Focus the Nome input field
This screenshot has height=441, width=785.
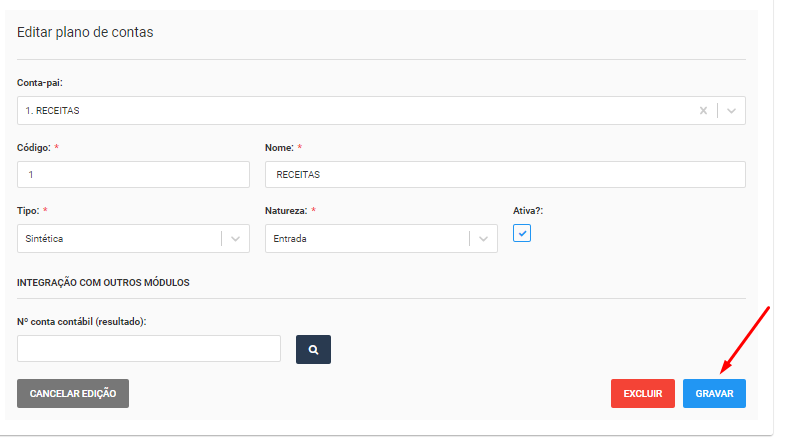click(505, 175)
